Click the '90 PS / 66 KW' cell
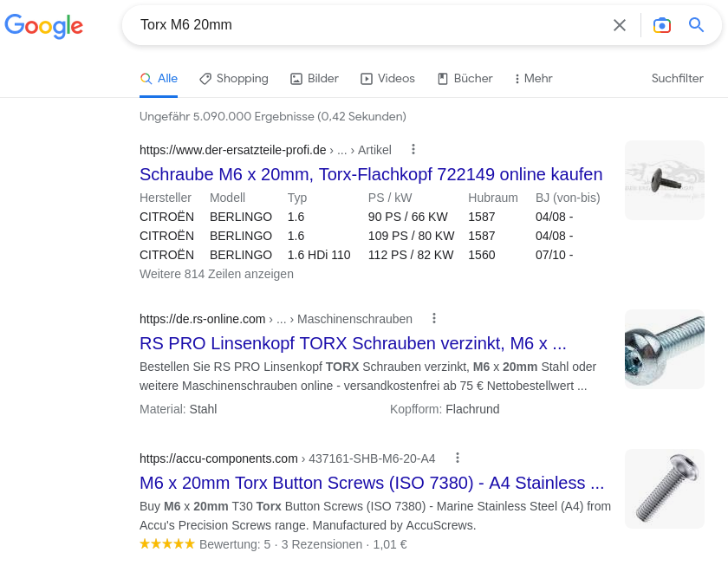The width and height of the screenshot is (728, 572). coord(407,218)
